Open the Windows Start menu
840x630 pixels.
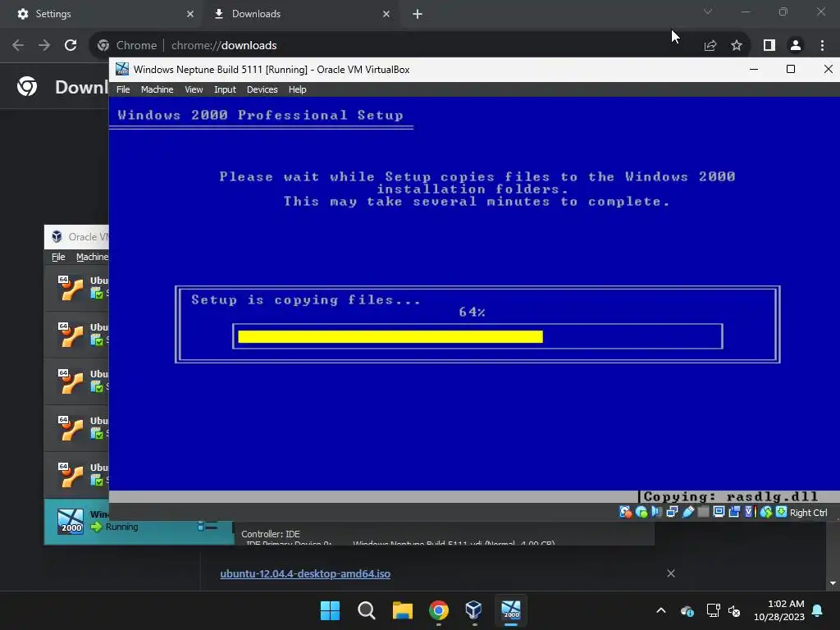330,610
